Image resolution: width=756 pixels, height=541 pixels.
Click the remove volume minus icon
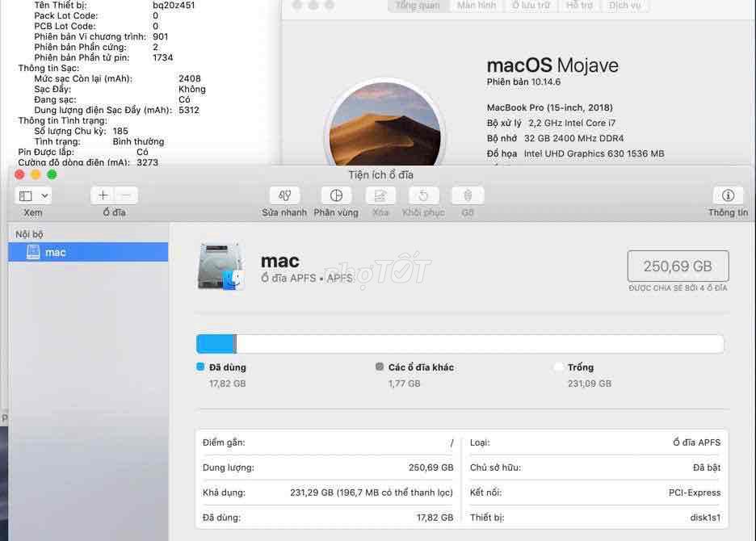[x=125, y=195]
